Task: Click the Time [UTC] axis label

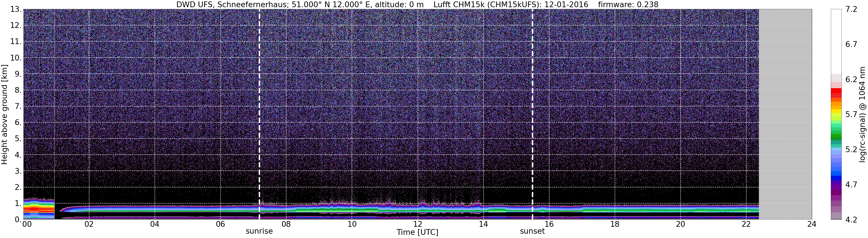Action: [x=417, y=232]
